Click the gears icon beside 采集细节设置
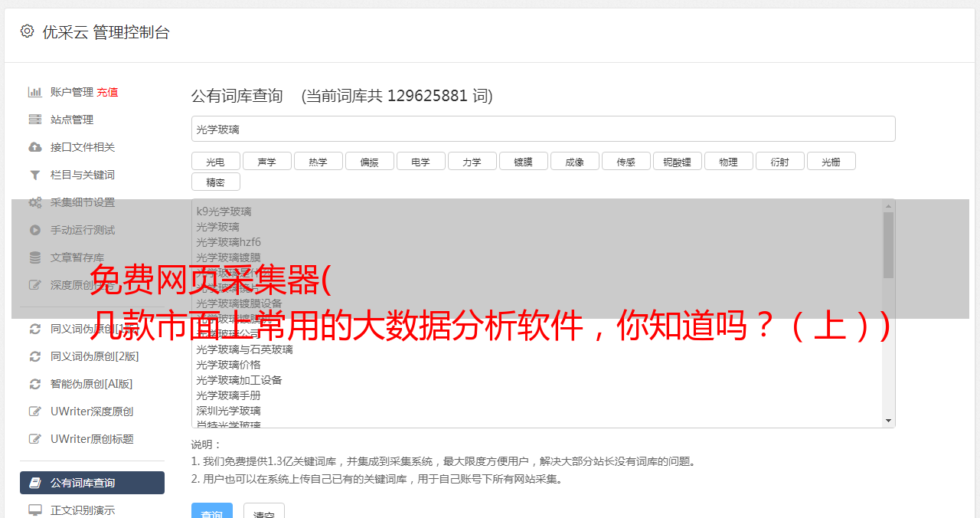The width and height of the screenshot is (980, 518). pyautogui.click(x=35, y=202)
